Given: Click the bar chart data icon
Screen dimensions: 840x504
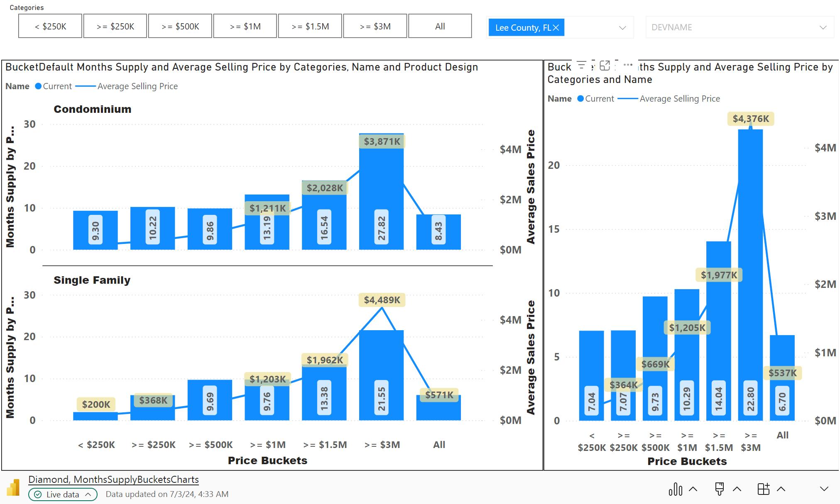Looking at the screenshot, I should (676, 489).
